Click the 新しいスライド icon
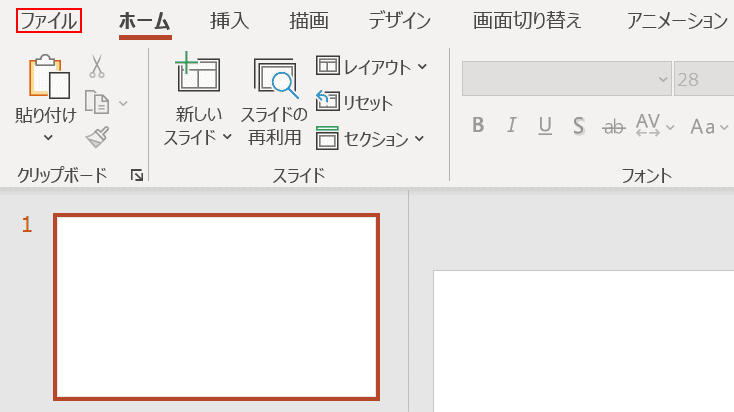 coord(198,71)
